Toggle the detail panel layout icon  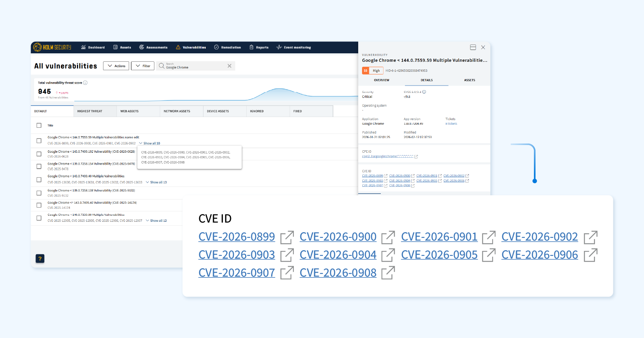(473, 47)
